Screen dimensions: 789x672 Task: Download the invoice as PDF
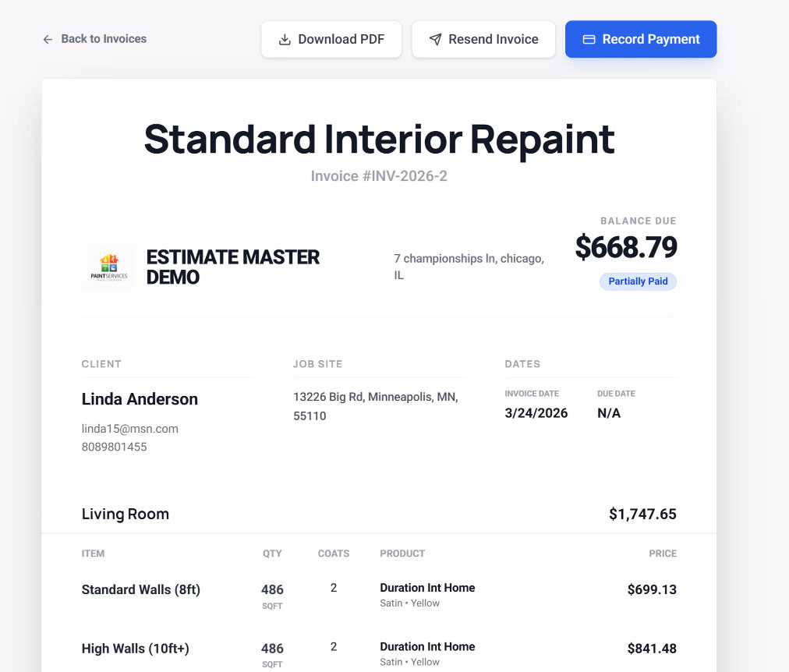[331, 39]
